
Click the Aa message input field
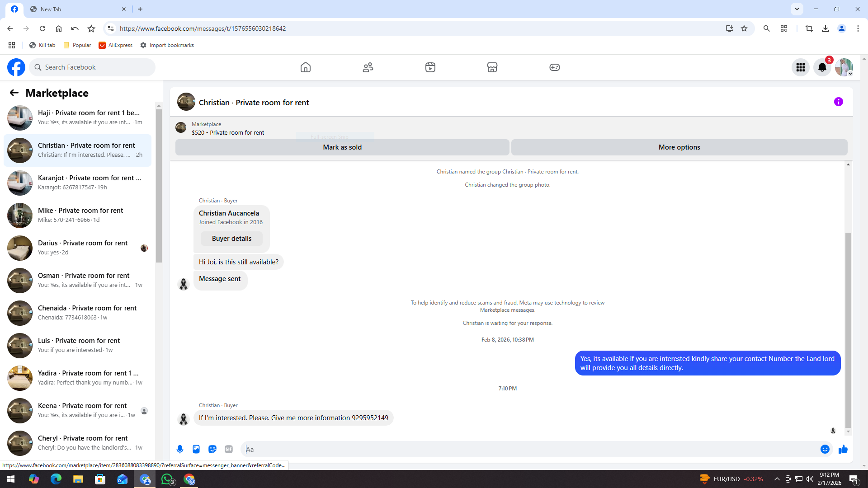point(529,449)
